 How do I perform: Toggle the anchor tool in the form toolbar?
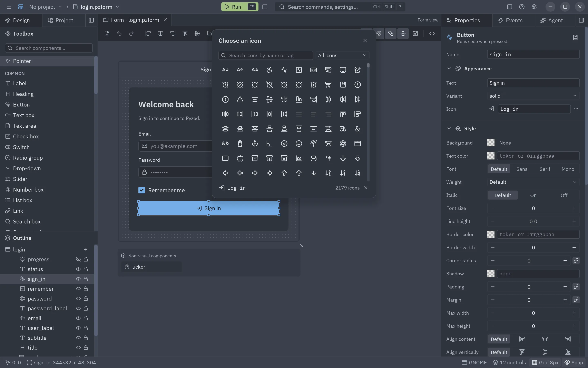pyautogui.click(x=403, y=34)
